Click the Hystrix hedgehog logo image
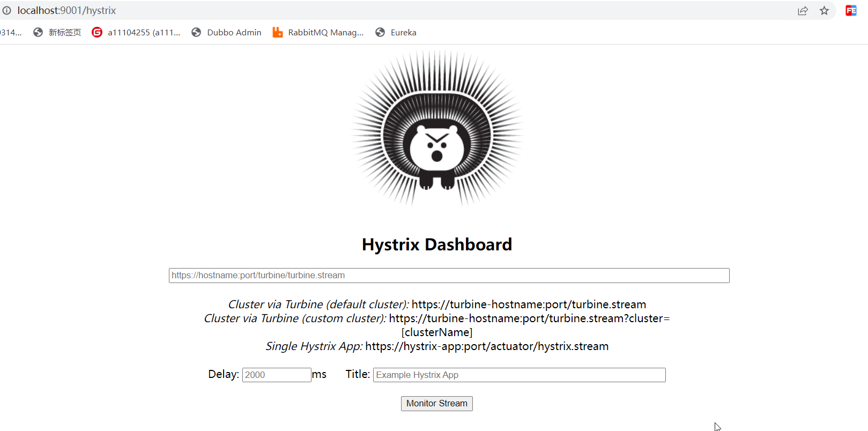This screenshot has height=431, width=868. pyautogui.click(x=437, y=128)
